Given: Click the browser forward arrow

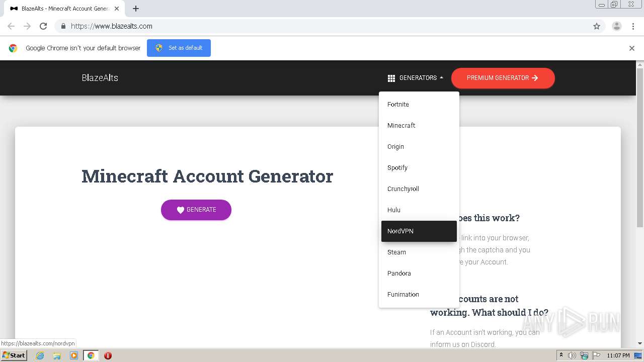Looking at the screenshot, I should pos(27,26).
